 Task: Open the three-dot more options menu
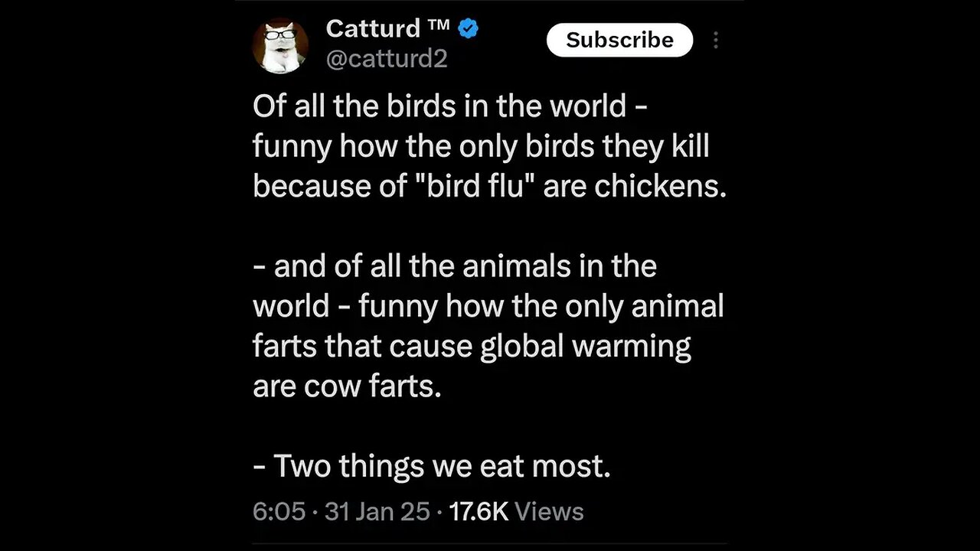716,41
